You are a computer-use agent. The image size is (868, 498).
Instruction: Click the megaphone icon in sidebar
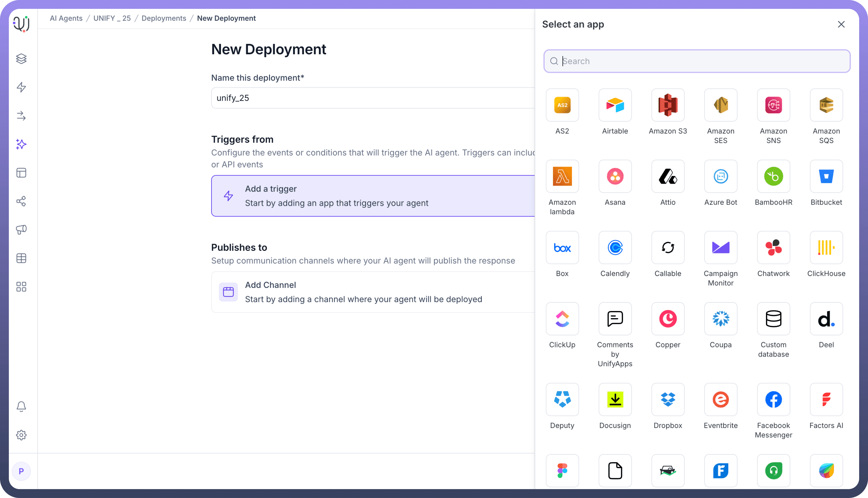pyautogui.click(x=21, y=230)
